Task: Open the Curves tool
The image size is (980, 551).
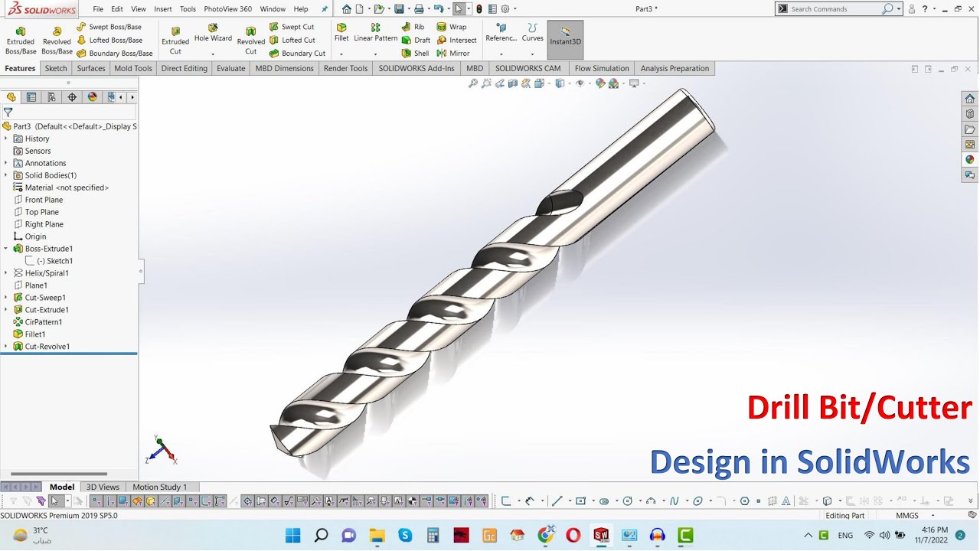Action: pyautogui.click(x=532, y=33)
